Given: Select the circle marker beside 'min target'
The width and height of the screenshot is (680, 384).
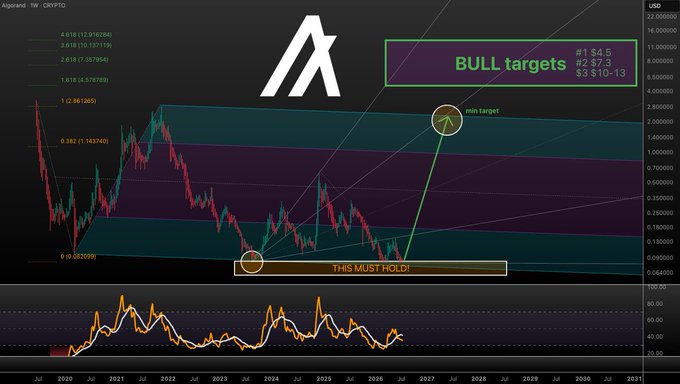Looking at the screenshot, I should coord(447,120).
